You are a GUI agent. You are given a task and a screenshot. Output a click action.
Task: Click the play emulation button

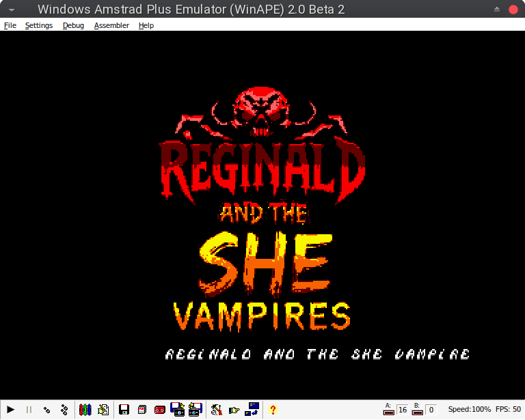[11, 409]
